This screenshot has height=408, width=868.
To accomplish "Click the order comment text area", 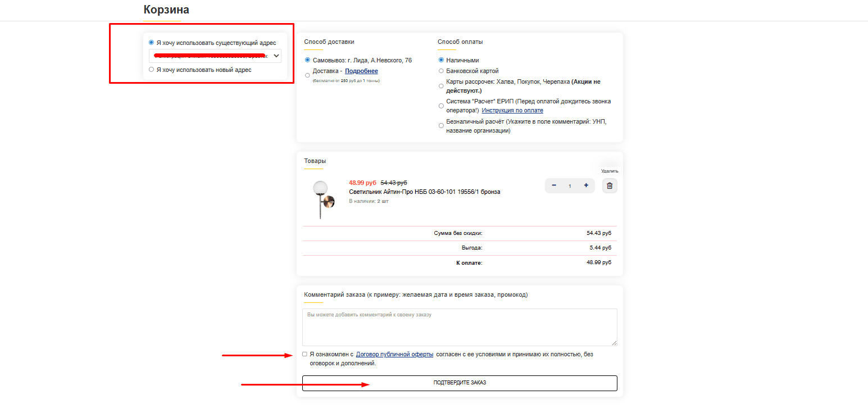I will click(x=459, y=327).
